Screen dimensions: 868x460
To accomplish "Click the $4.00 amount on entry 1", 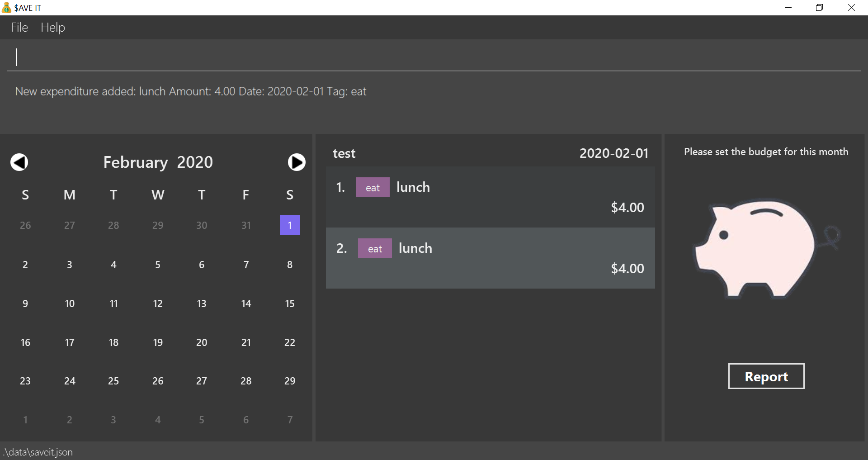I will coord(627,207).
